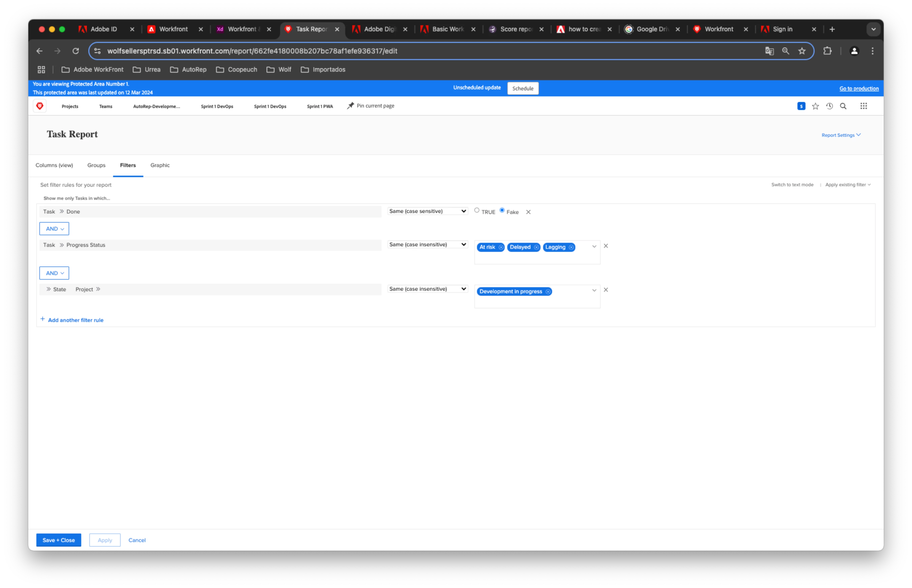Open the main menu grid icon

[x=864, y=106]
